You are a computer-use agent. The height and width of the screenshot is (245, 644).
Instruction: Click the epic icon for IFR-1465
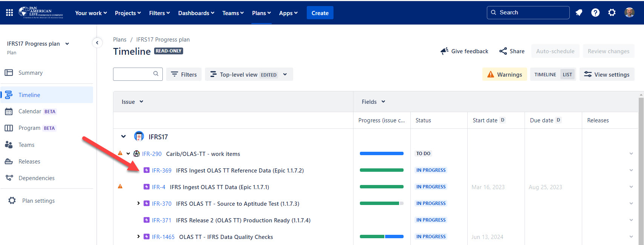click(x=147, y=237)
